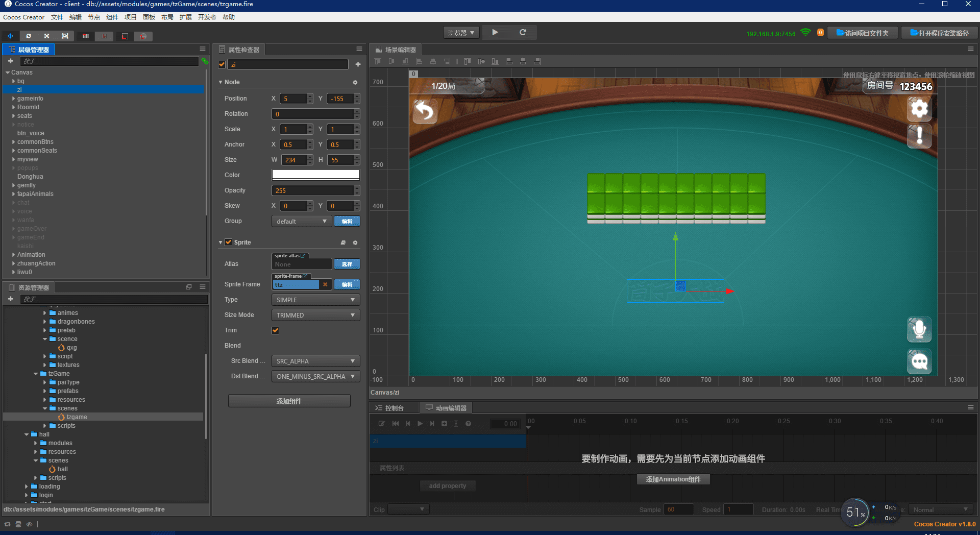Select tzgame scene file in assets

click(x=77, y=417)
